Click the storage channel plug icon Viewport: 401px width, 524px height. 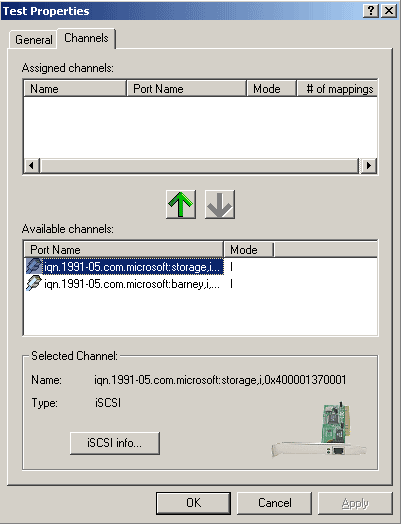click(x=34, y=266)
